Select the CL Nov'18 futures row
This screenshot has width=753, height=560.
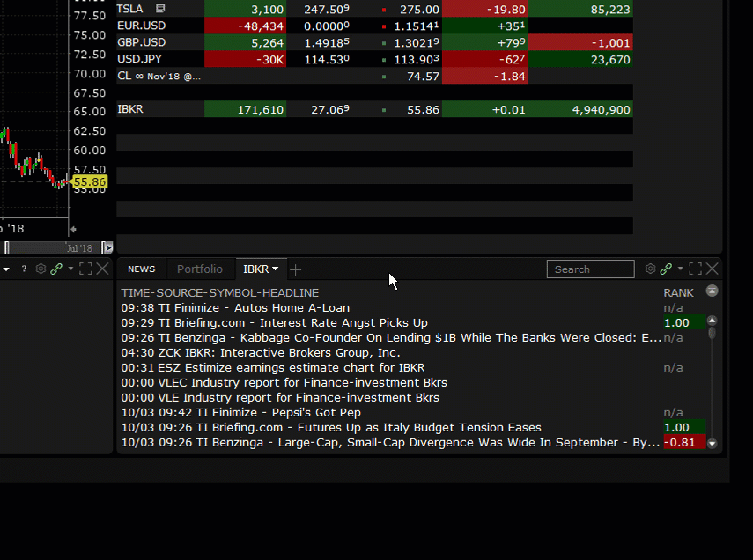(x=159, y=76)
